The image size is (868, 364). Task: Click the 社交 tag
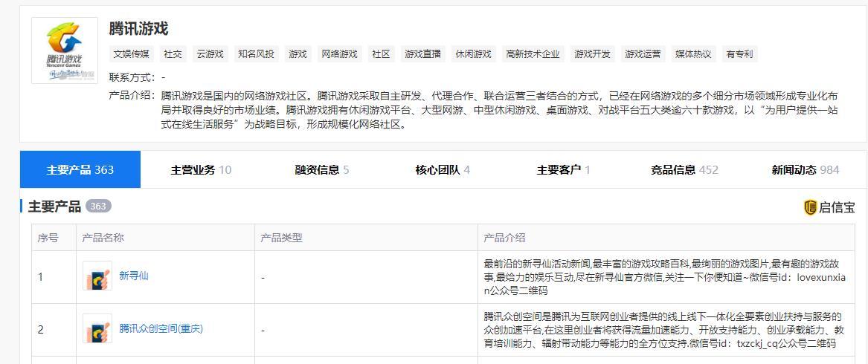click(x=173, y=53)
